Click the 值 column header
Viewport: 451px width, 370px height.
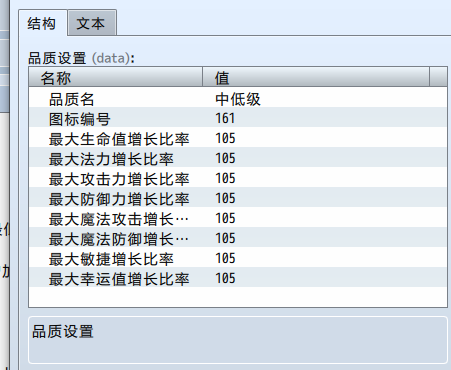[316, 77]
